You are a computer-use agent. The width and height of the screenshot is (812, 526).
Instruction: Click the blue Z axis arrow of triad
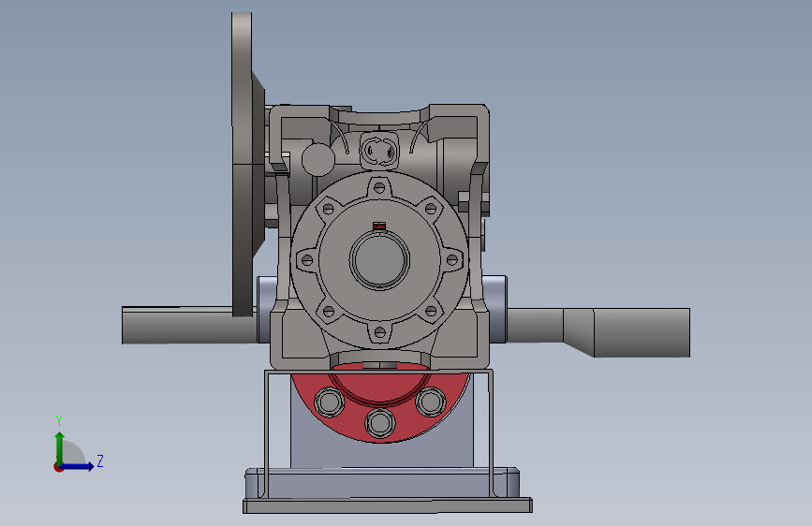pos(78,466)
